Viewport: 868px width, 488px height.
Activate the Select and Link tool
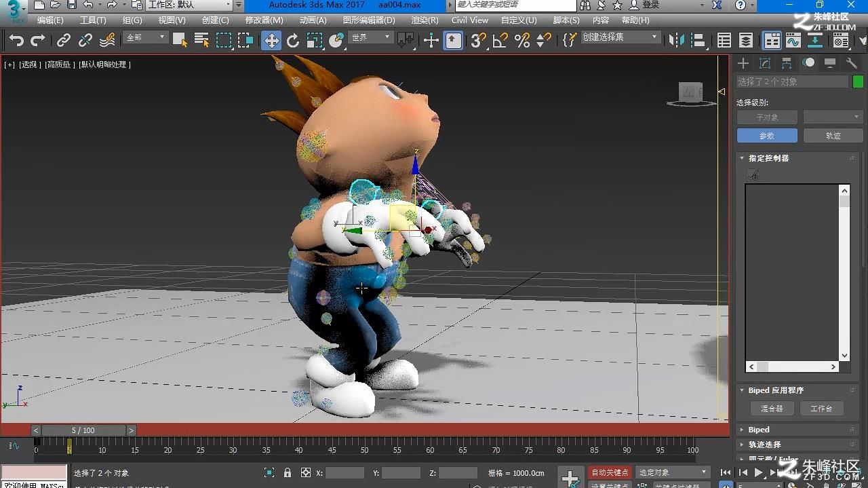(64, 41)
